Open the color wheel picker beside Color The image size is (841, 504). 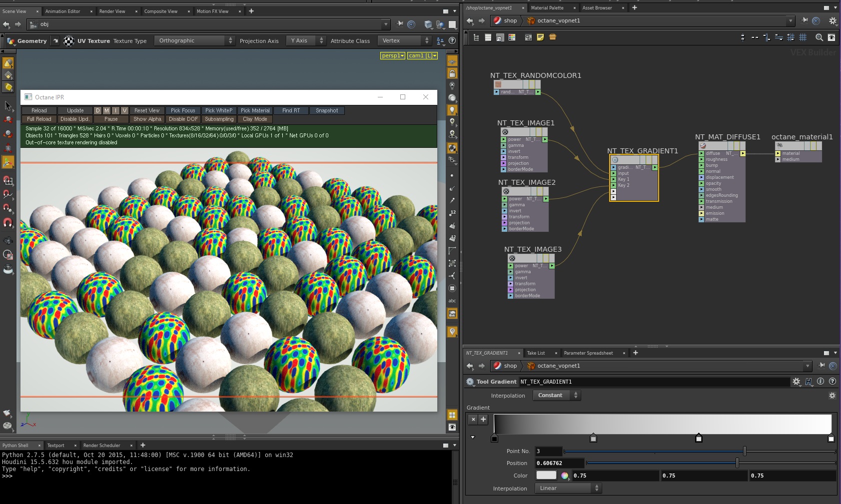click(x=565, y=476)
